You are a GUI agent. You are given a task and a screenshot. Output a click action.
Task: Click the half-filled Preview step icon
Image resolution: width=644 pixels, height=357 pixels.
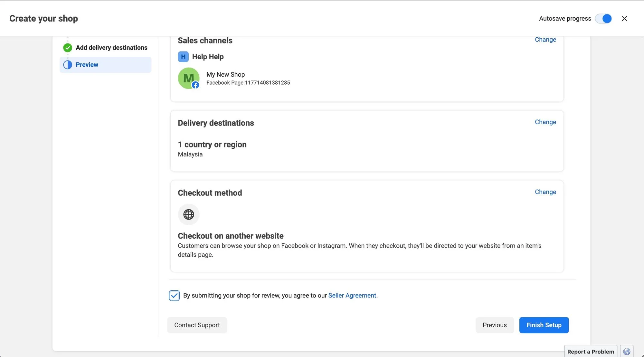pos(68,65)
